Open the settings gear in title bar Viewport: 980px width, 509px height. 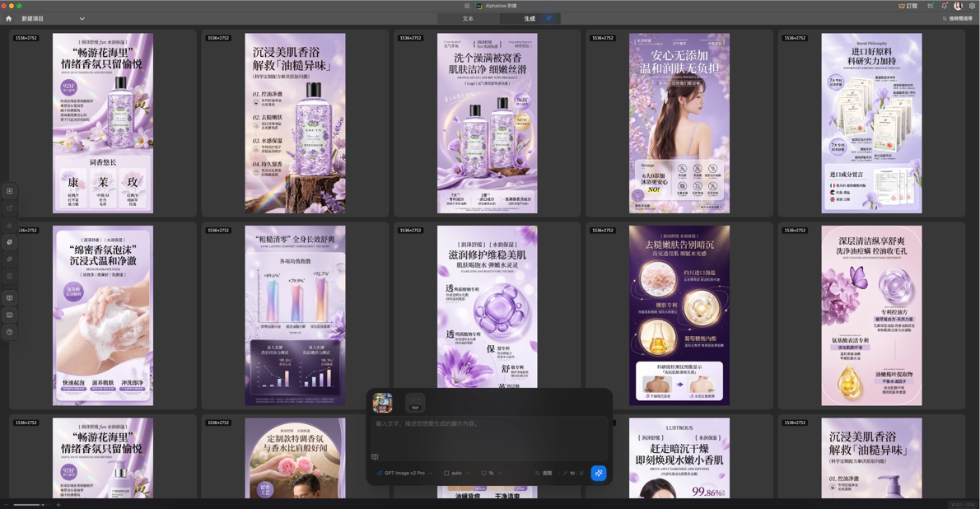click(x=972, y=6)
